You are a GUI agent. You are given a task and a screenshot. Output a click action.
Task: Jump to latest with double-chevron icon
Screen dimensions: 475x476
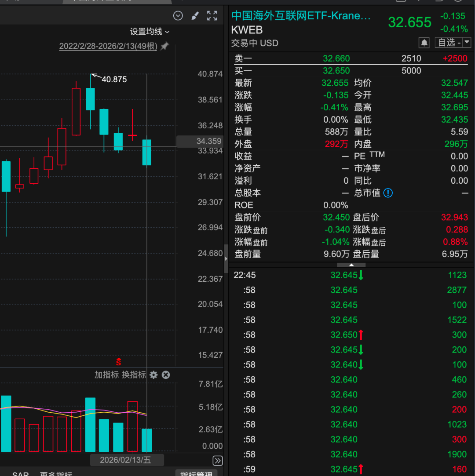click(218, 461)
